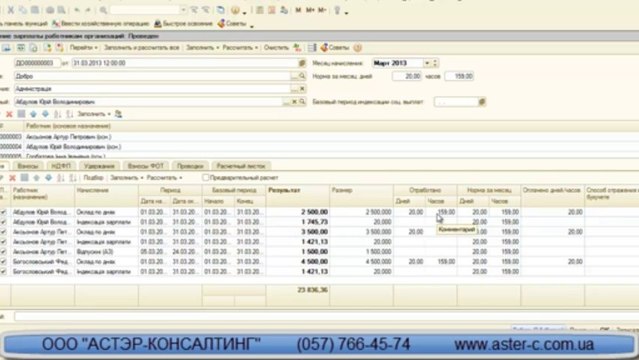639x360 pixels.
Task: Toggle checkbox of Абдулов Індексація зарплати row
Action: (x=3, y=222)
